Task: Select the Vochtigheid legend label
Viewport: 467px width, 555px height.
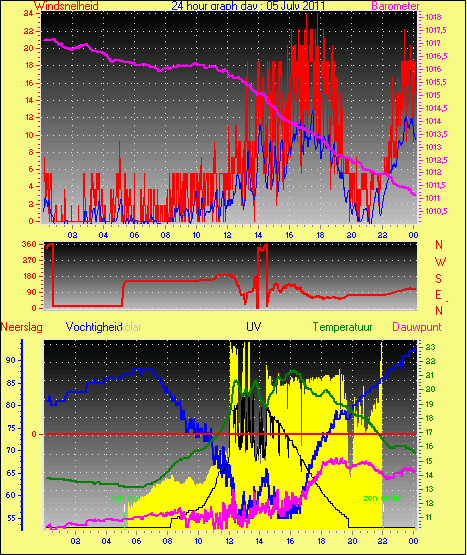Action: point(94,327)
